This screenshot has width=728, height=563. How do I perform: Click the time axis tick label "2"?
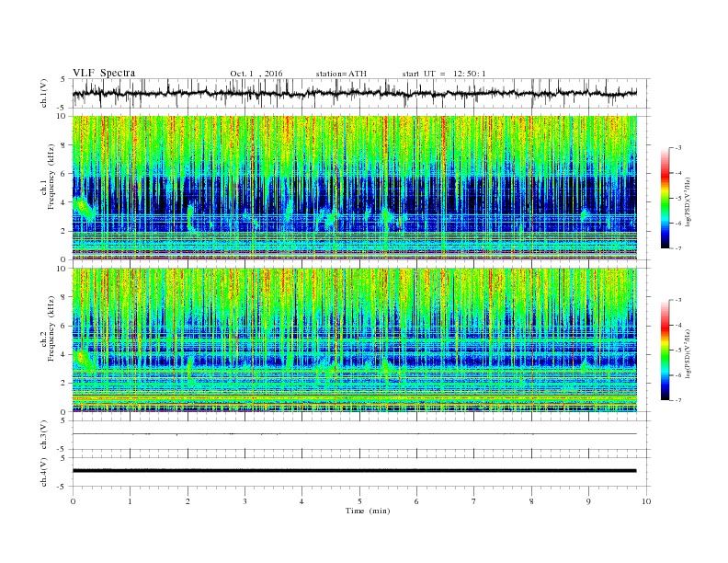click(188, 501)
